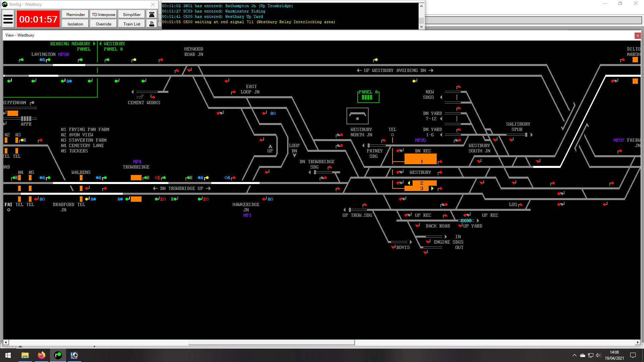Click the New Sdgs exit arrow
The height and width of the screenshot is (362, 644).
tap(441, 97)
